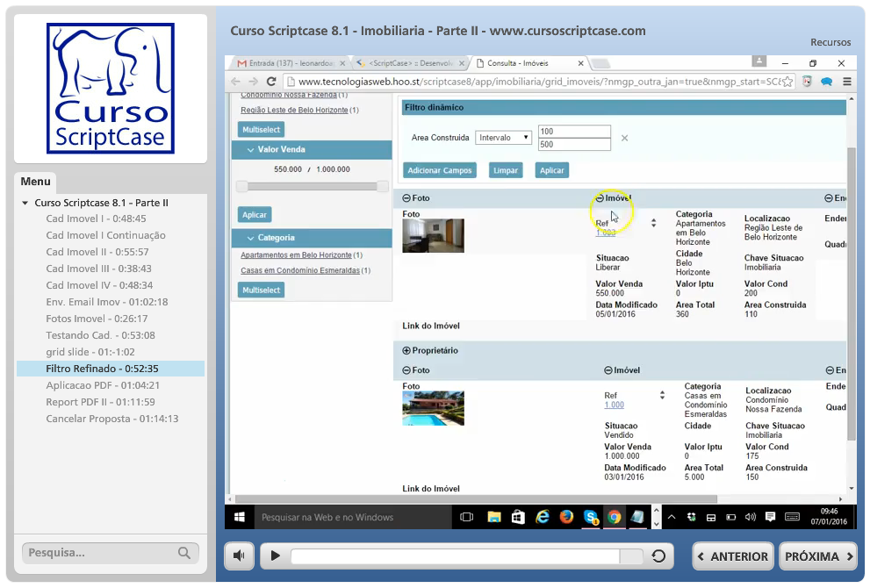Remove Area Construida filter with X
Image resolution: width=870 pixels, height=588 pixels.
click(x=624, y=138)
